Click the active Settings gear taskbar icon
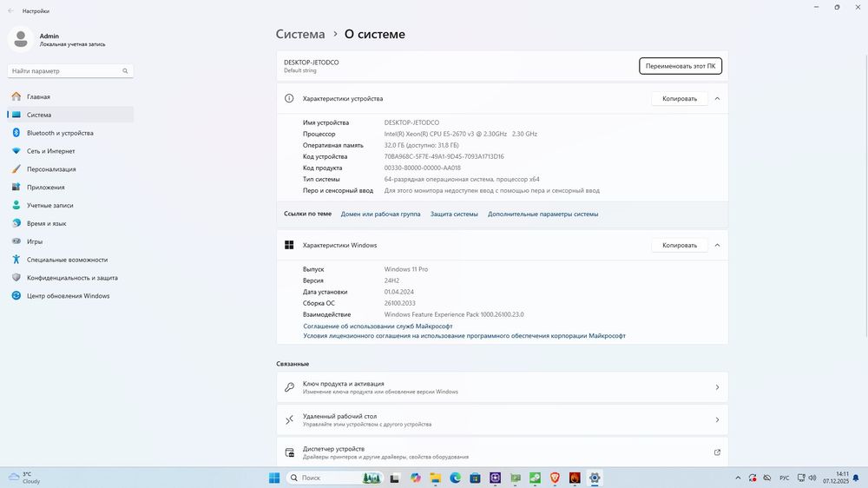The width and height of the screenshot is (868, 488). 595,478
